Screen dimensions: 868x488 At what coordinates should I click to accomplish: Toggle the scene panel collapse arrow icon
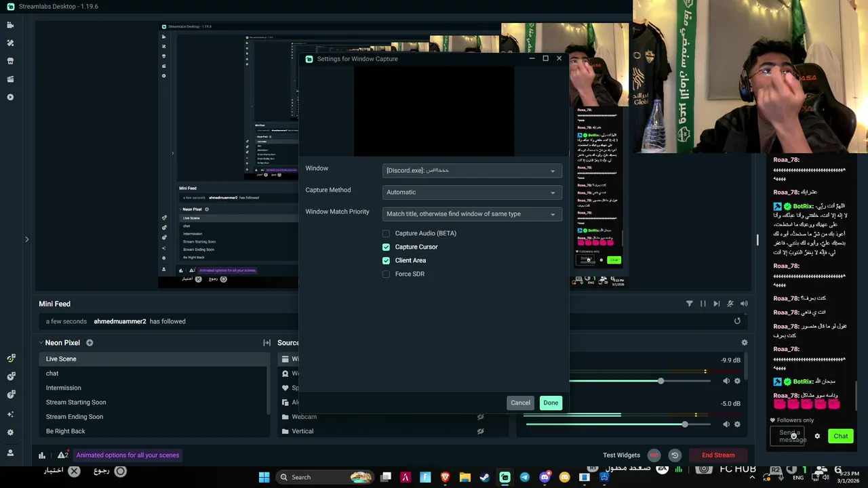(267, 343)
